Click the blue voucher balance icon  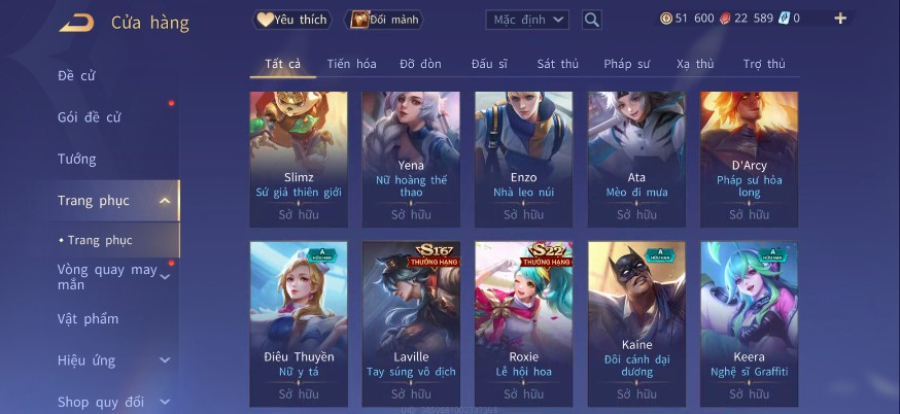(x=784, y=18)
